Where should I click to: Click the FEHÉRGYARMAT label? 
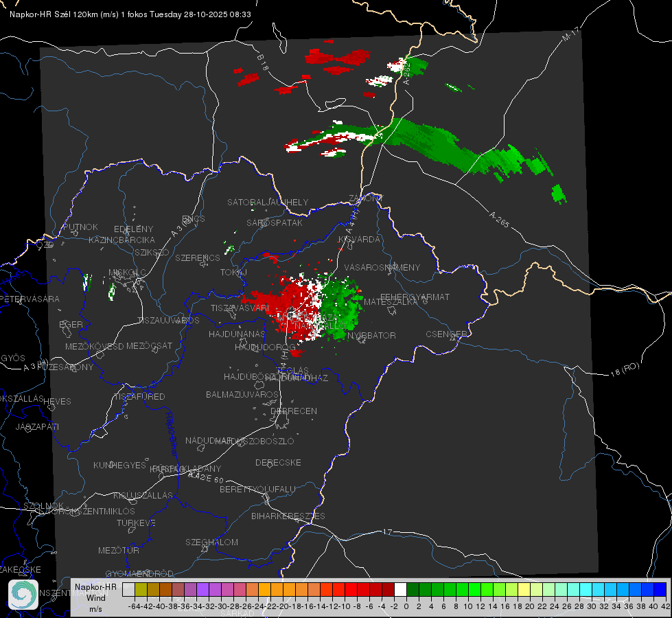click(415, 297)
